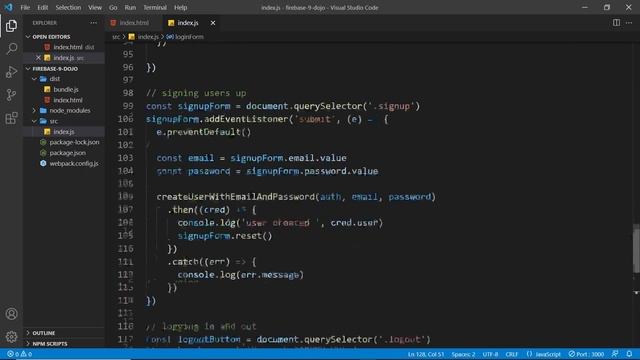Viewport: 640px width, 360px height.
Task: Open Run and Debug view
Action: [11, 72]
